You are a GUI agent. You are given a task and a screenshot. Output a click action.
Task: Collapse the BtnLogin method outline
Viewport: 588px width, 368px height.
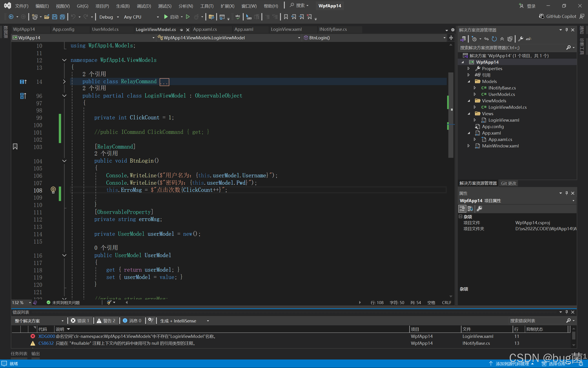click(64, 161)
